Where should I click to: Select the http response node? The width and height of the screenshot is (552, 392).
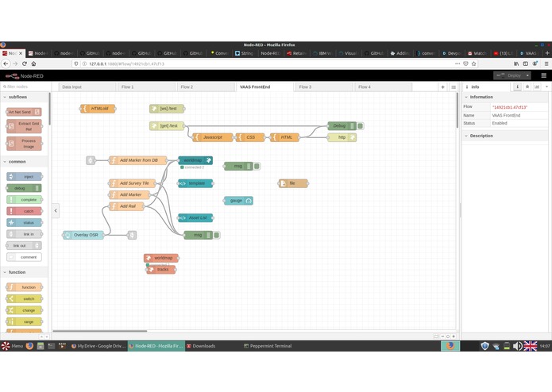342,137
